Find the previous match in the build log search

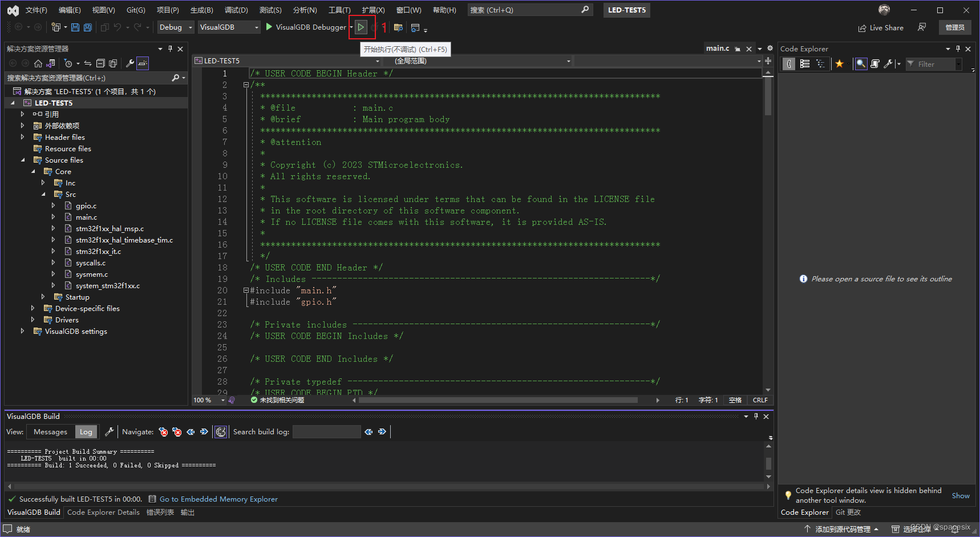tap(368, 431)
